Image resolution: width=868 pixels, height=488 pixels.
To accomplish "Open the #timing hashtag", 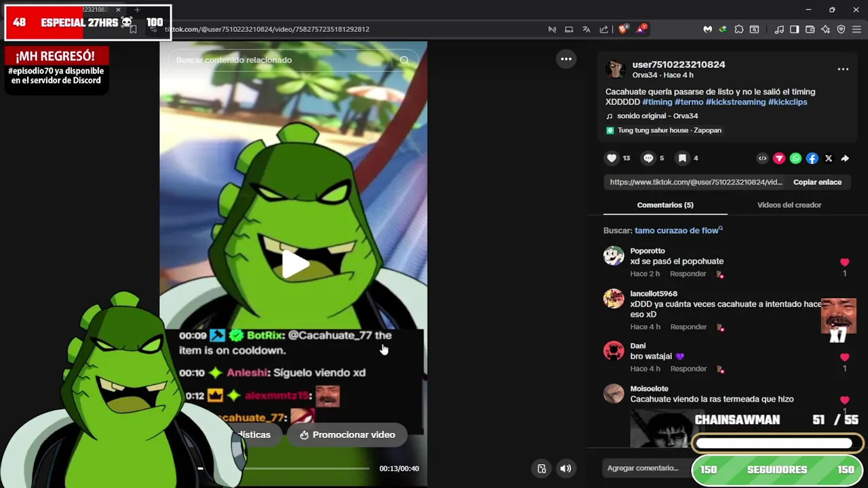I will tap(657, 102).
